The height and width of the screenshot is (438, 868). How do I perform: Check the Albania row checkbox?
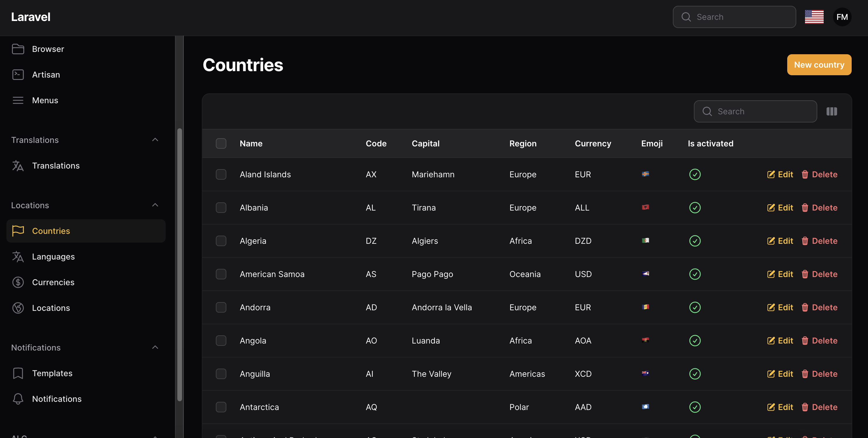[x=221, y=208]
